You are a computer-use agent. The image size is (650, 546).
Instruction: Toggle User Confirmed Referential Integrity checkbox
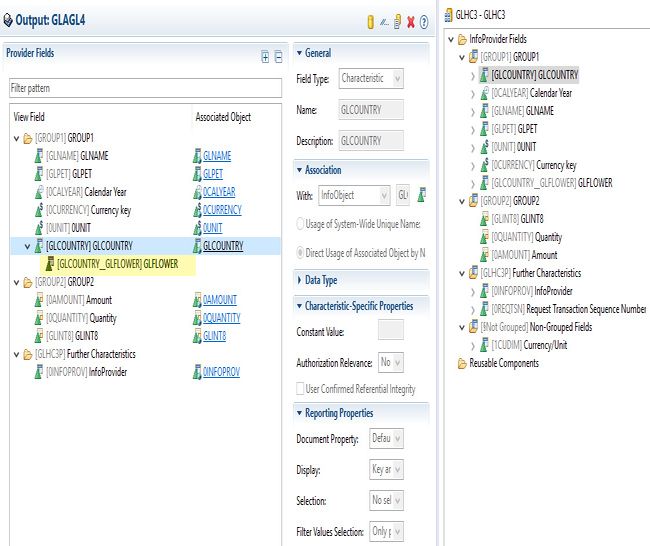[x=300, y=388]
